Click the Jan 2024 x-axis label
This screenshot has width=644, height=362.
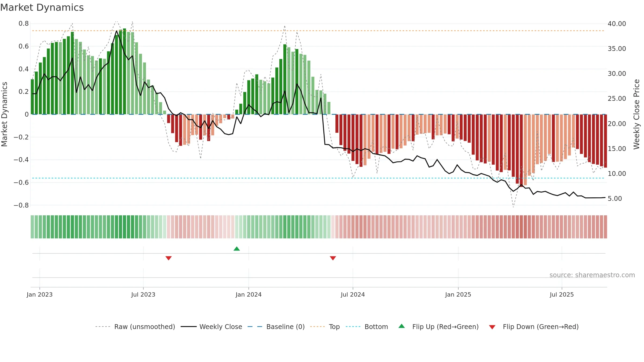(x=248, y=294)
